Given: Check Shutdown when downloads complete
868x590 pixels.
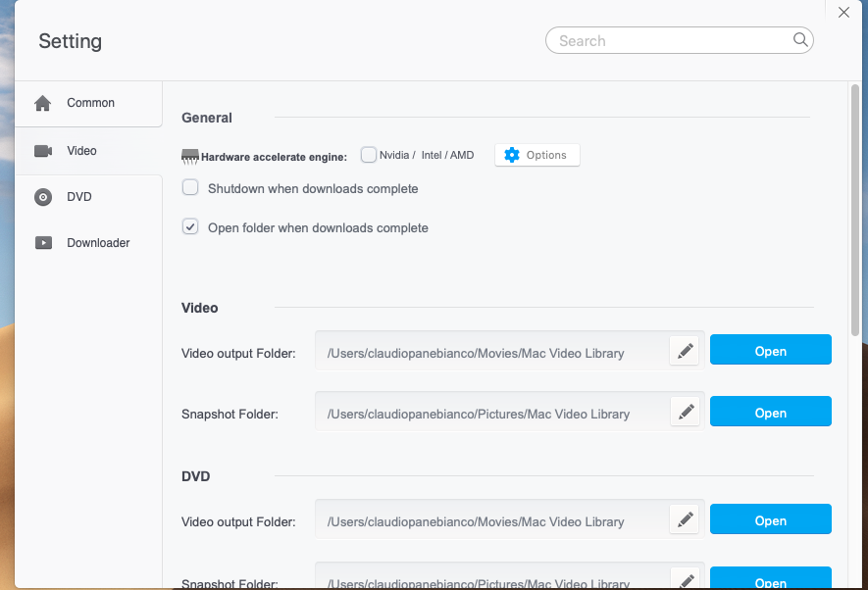Looking at the screenshot, I should pos(190,187).
